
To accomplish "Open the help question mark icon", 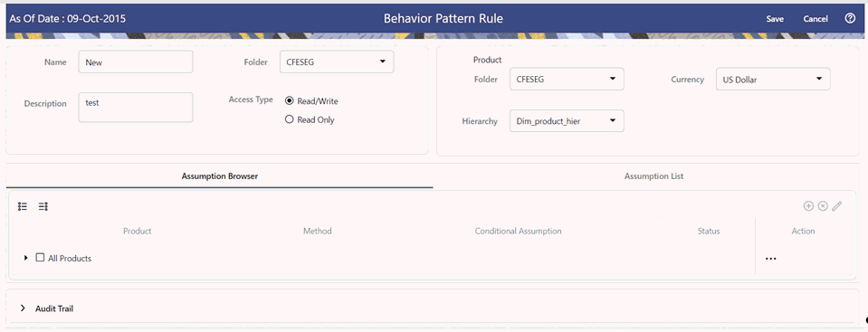I will (x=850, y=18).
